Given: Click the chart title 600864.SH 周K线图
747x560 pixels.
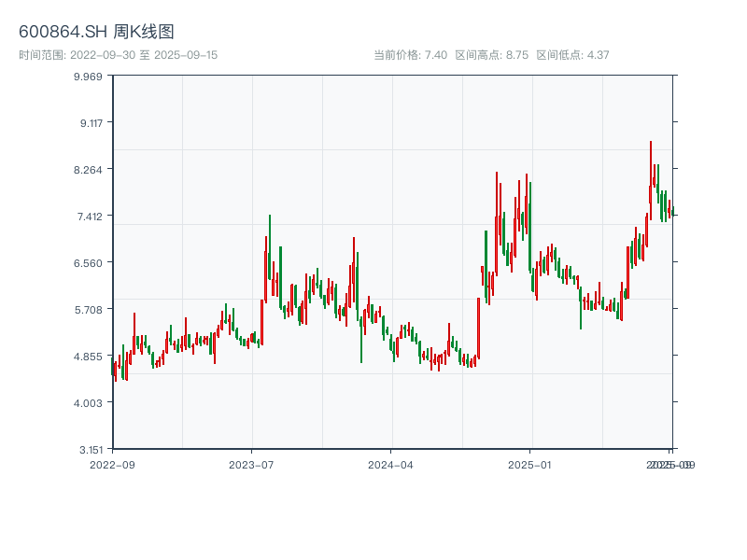Looking at the screenshot, I should click(96, 32).
